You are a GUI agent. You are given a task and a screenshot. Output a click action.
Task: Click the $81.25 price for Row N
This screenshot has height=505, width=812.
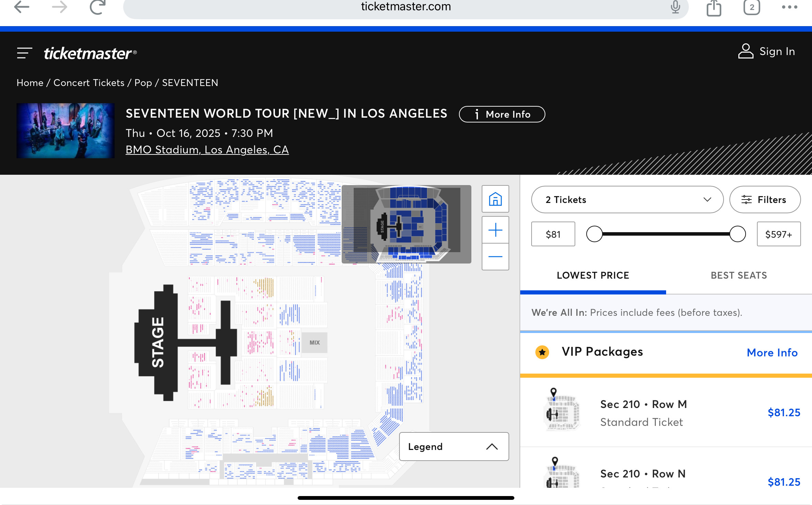click(784, 482)
